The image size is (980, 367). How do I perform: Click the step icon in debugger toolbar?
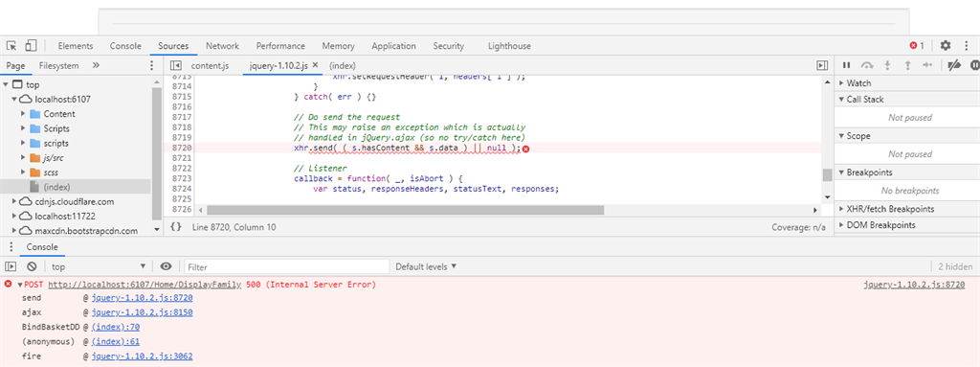(927, 65)
